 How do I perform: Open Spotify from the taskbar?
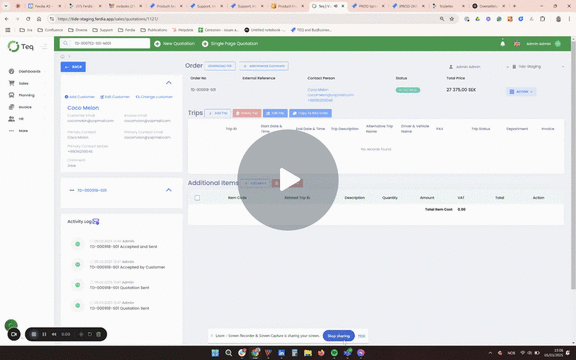334,353
